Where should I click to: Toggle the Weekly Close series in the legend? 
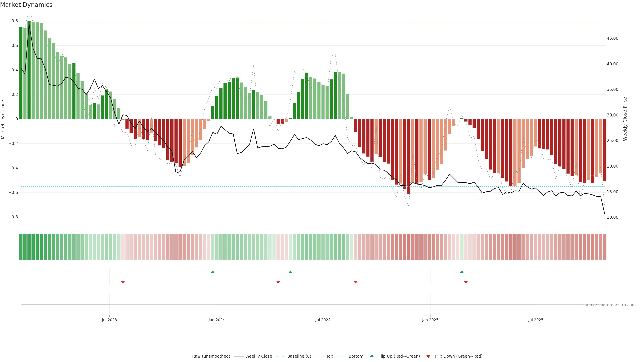258,356
